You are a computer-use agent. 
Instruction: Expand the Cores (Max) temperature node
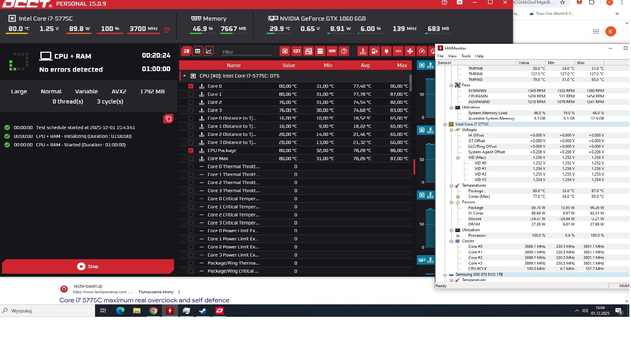[x=458, y=197]
